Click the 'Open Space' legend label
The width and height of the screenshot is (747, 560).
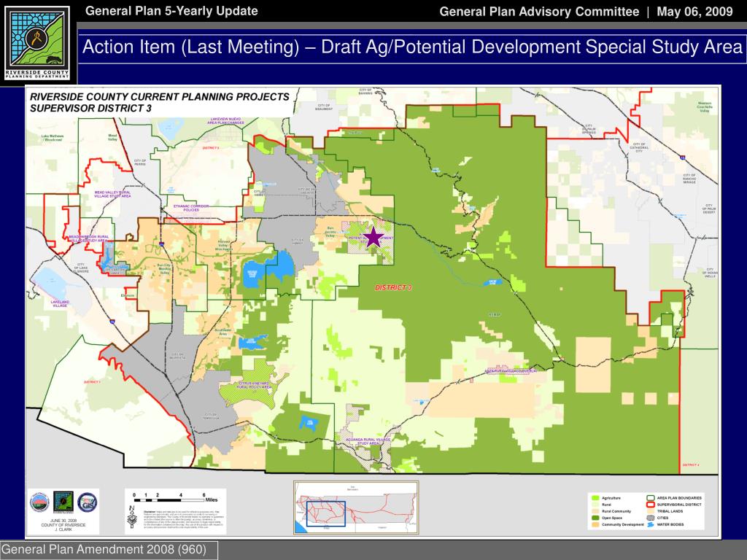coord(612,518)
